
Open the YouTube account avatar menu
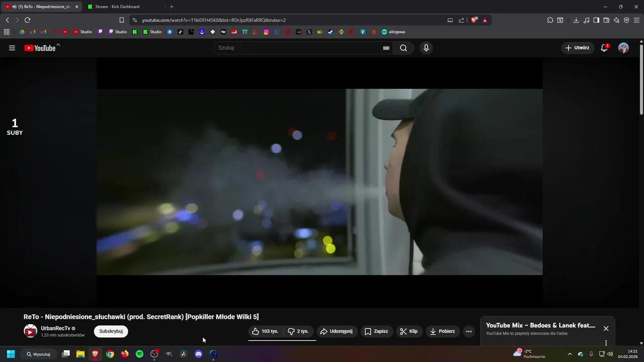click(x=623, y=48)
